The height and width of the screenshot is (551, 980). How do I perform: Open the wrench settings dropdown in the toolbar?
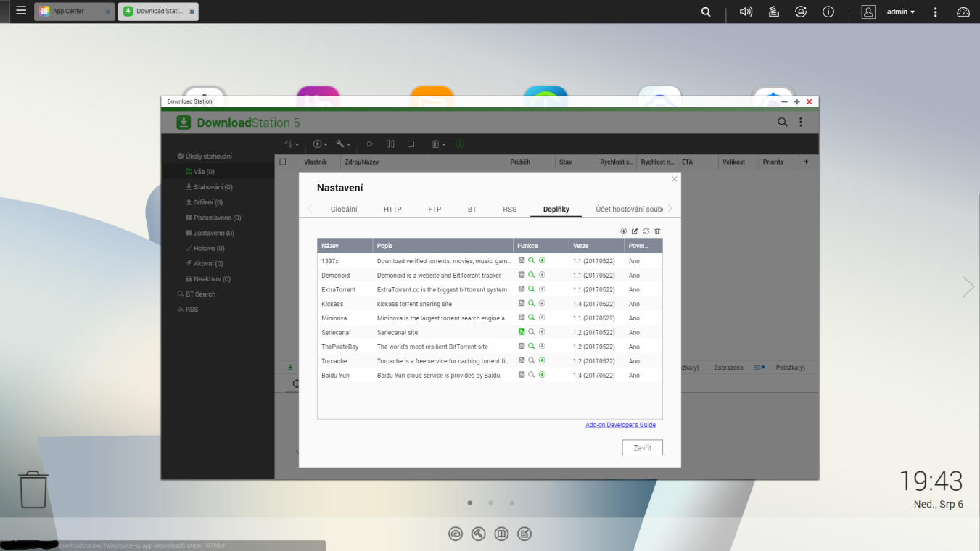pyautogui.click(x=343, y=144)
